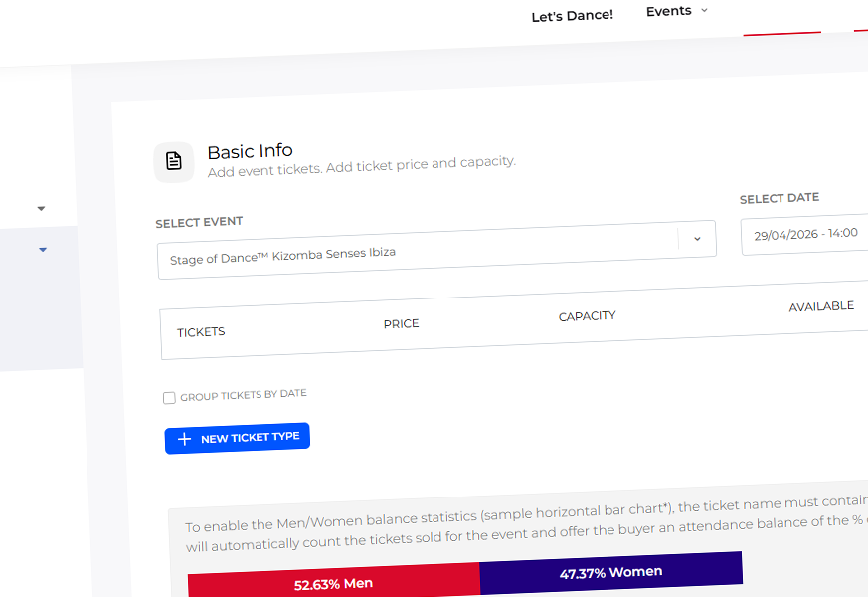868x597 pixels.
Task: Open the Events menu chevron
Action: (704, 10)
